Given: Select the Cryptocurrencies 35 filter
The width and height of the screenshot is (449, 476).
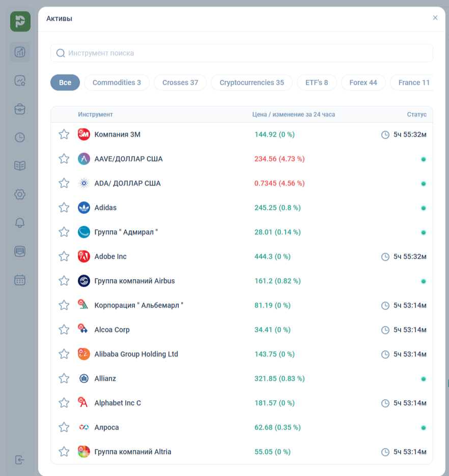Looking at the screenshot, I should coord(252,82).
